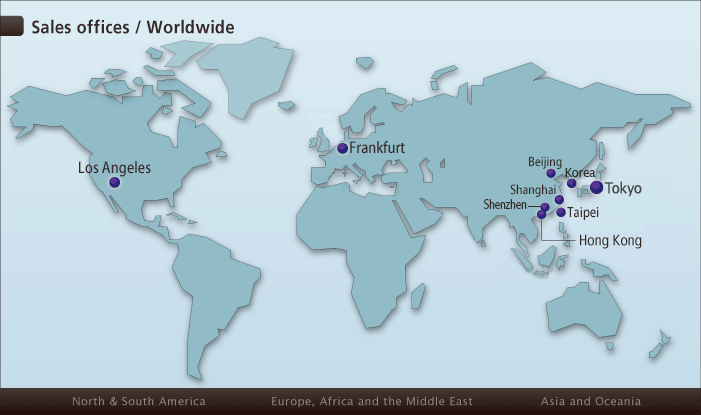
Task: Click the Los Angeles map marker dot
Action: coord(114,183)
